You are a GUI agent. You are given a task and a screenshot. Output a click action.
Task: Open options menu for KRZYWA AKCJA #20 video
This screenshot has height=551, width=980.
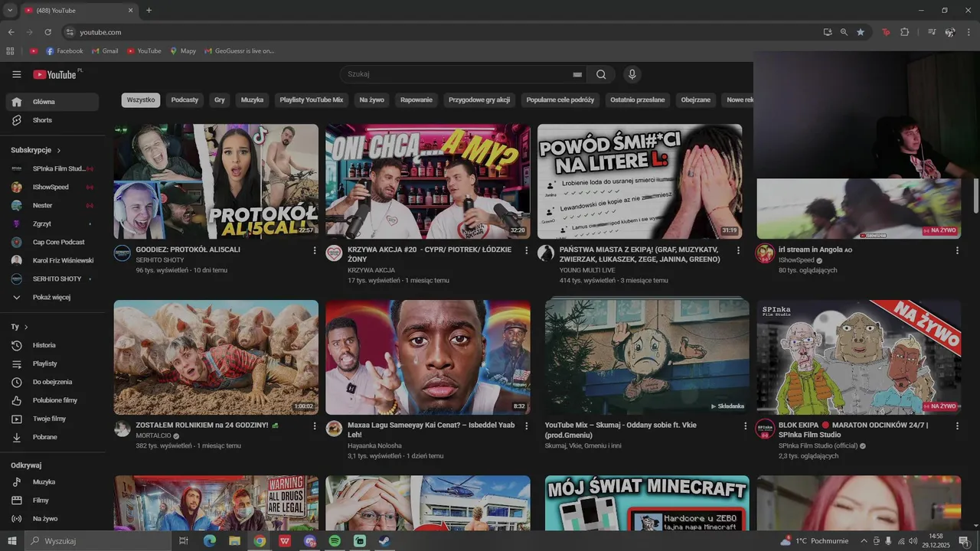(527, 250)
